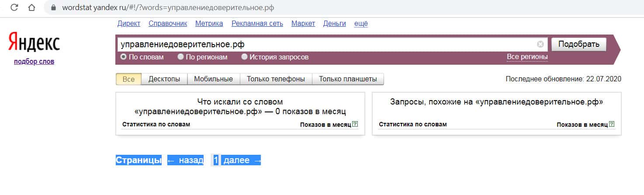Switch to the Мобильные tab
The image size is (644, 195).
point(214,79)
